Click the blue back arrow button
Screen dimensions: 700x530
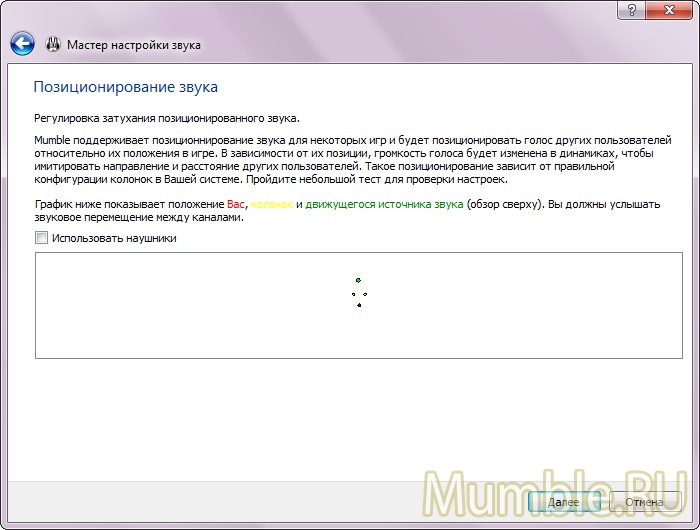[22, 44]
